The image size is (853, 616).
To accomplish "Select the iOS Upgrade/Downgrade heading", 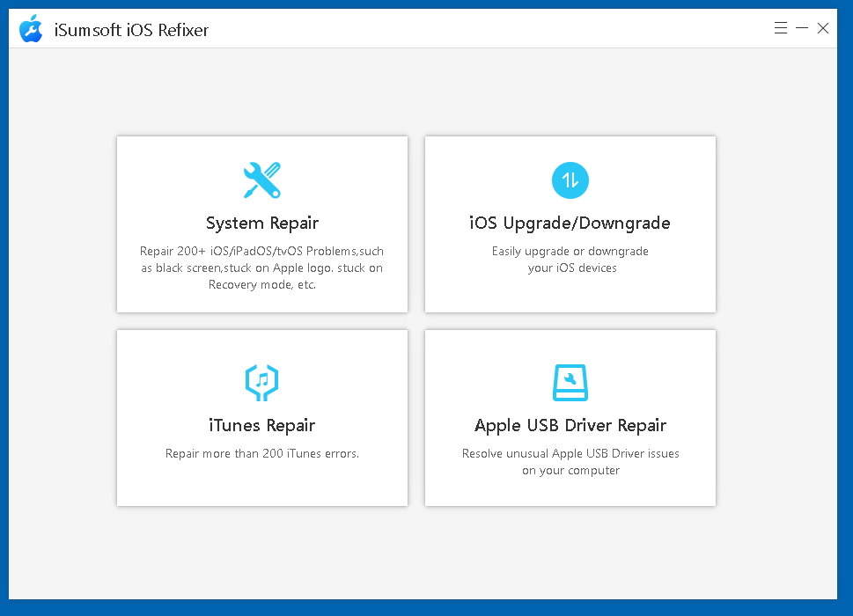I will (x=570, y=223).
